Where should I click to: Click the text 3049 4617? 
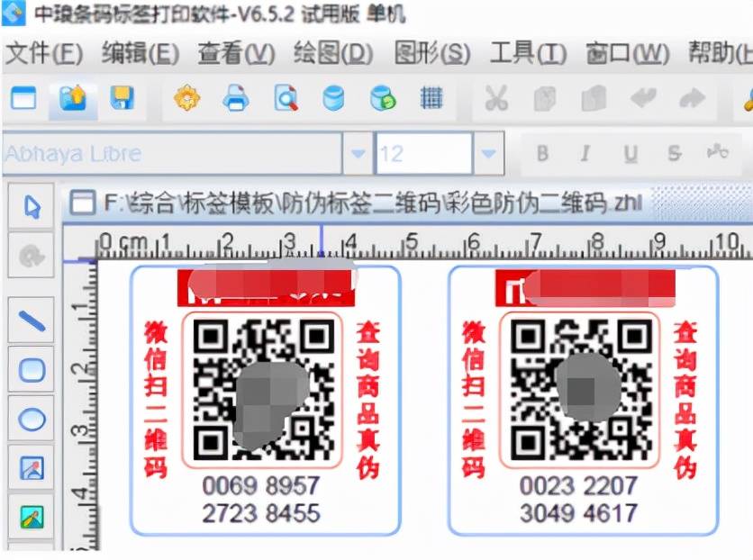(578, 513)
